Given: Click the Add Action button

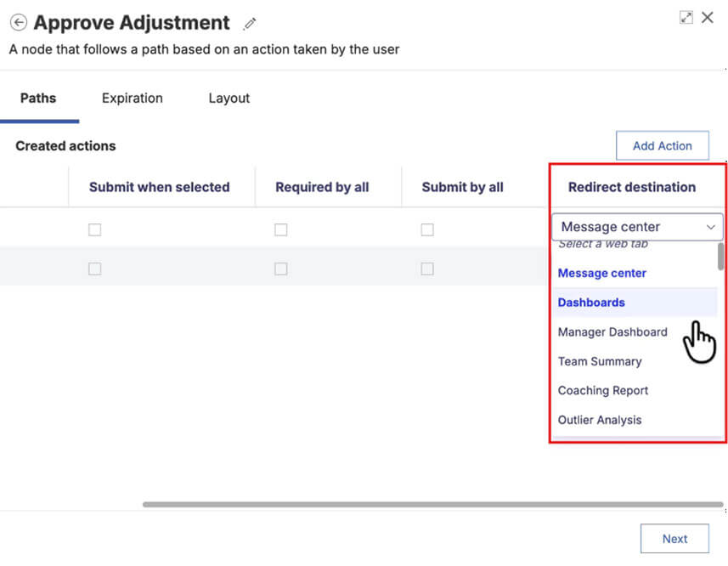Looking at the screenshot, I should [662, 146].
